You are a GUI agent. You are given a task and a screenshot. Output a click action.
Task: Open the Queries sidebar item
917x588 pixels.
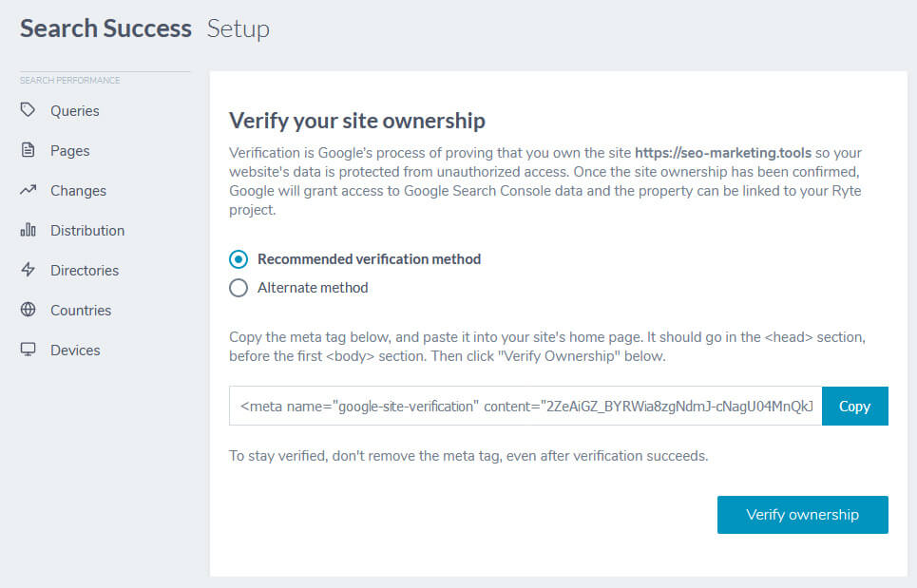75,111
